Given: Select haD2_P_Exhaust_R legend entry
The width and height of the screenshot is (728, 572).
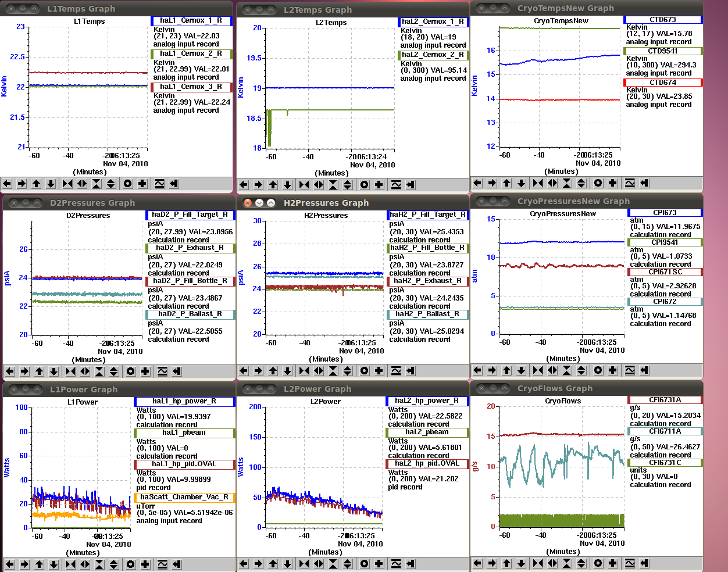Looking at the screenshot, I should tap(190, 248).
